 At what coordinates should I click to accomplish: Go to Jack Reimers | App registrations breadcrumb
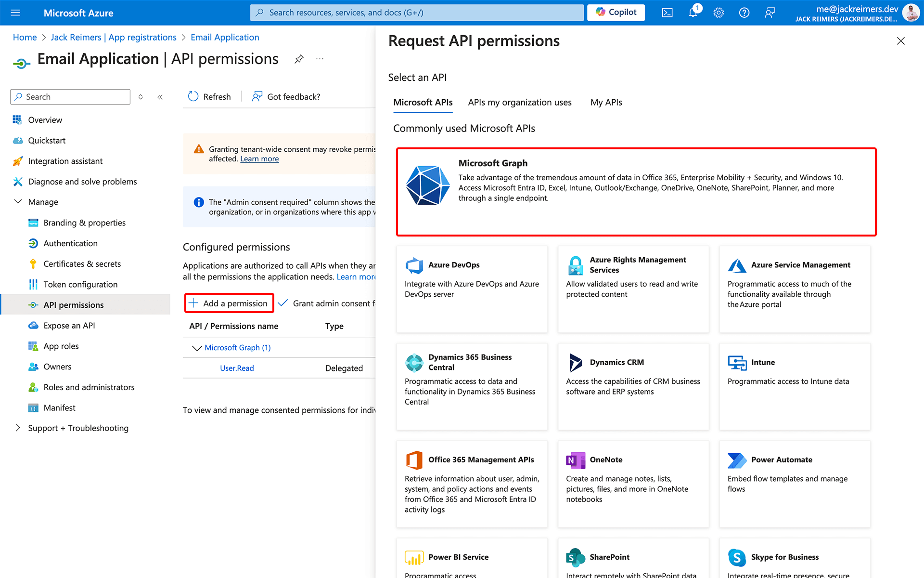click(x=114, y=38)
